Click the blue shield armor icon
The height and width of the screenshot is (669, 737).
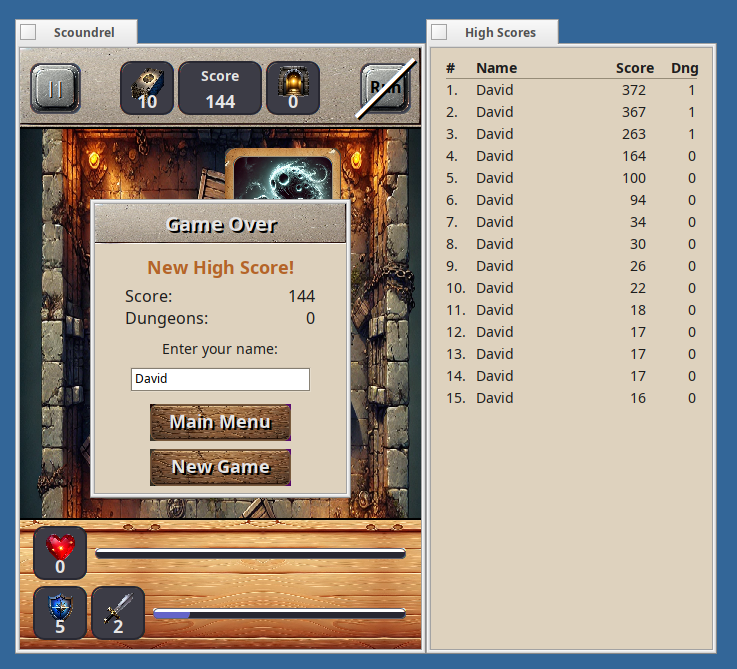click(x=60, y=613)
